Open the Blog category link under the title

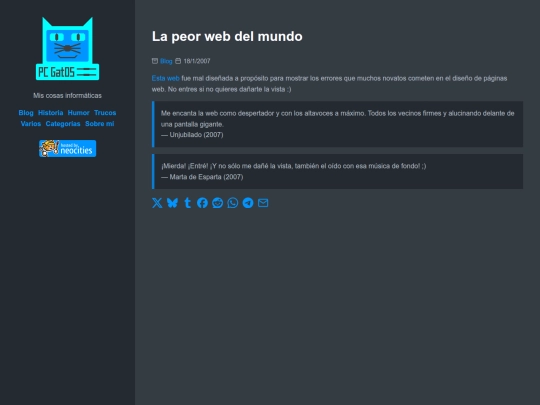(x=166, y=61)
